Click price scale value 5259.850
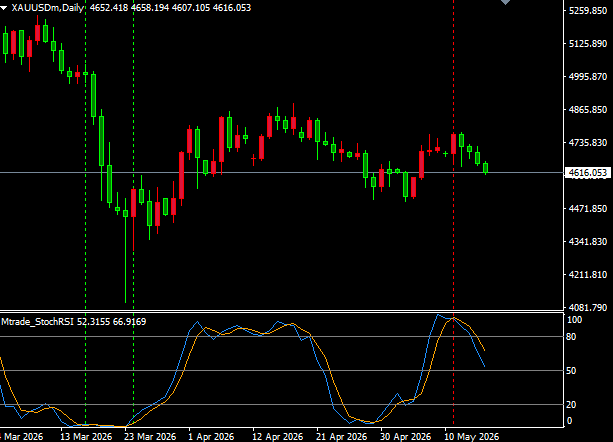This screenshot has width=613, height=442. pyautogui.click(x=588, y=11)
